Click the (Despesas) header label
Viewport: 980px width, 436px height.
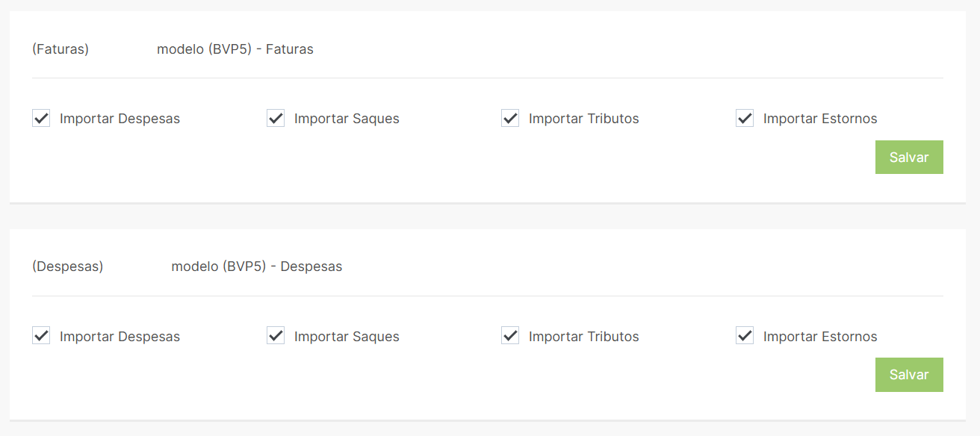click(67, 267)
